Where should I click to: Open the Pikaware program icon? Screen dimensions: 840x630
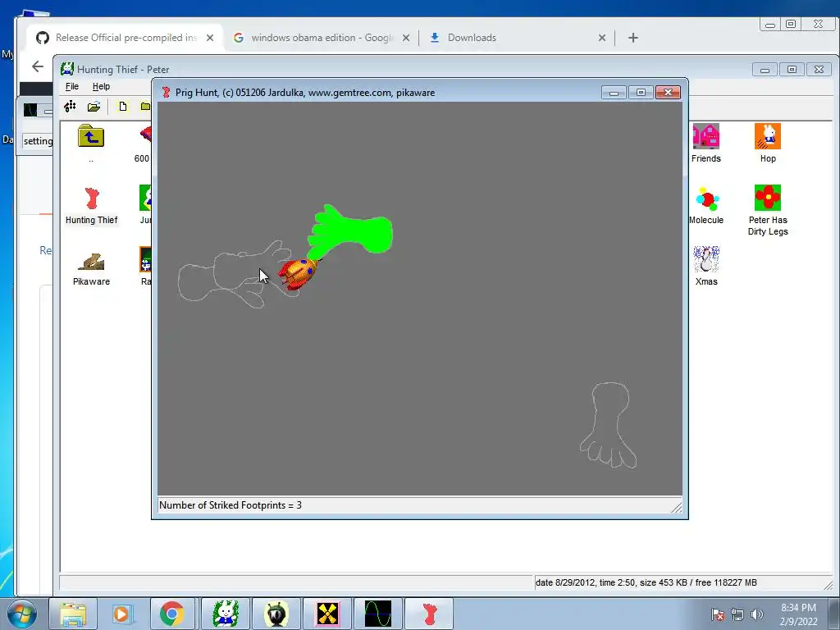91,261
